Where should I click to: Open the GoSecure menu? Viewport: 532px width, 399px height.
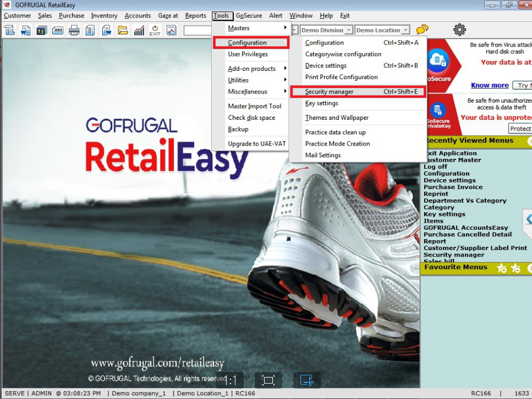249,15
